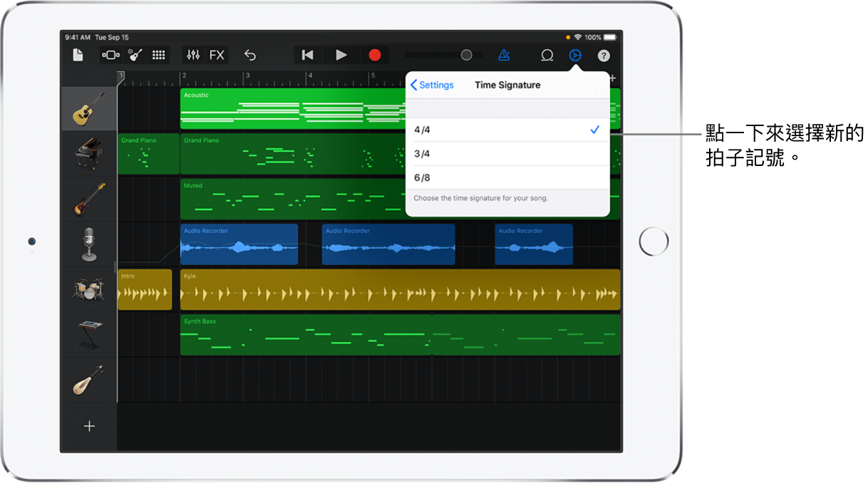Select the 4/4 time signature
868x483 pixels.
(507, 130)
